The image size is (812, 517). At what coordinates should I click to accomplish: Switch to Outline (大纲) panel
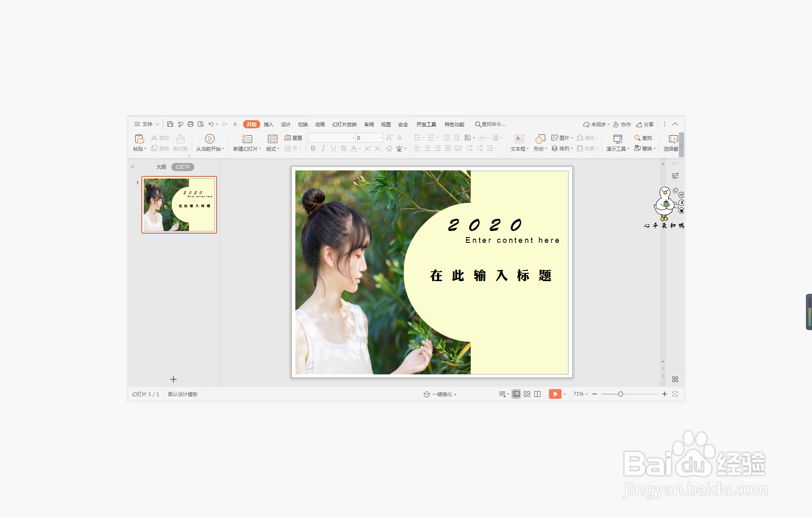[x=161, y=167]
